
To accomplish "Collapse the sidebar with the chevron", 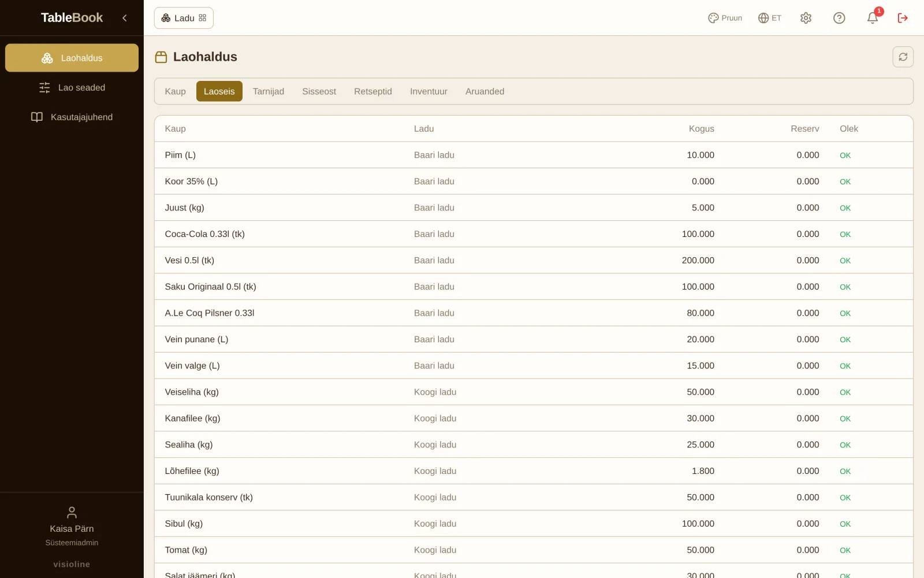I will pyautogui.click(x=124, y=18).
